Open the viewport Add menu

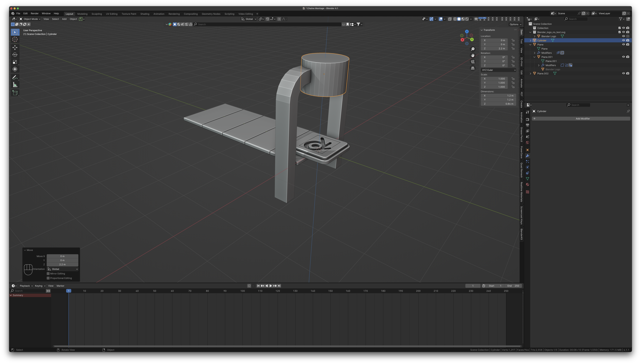[64, 19]
